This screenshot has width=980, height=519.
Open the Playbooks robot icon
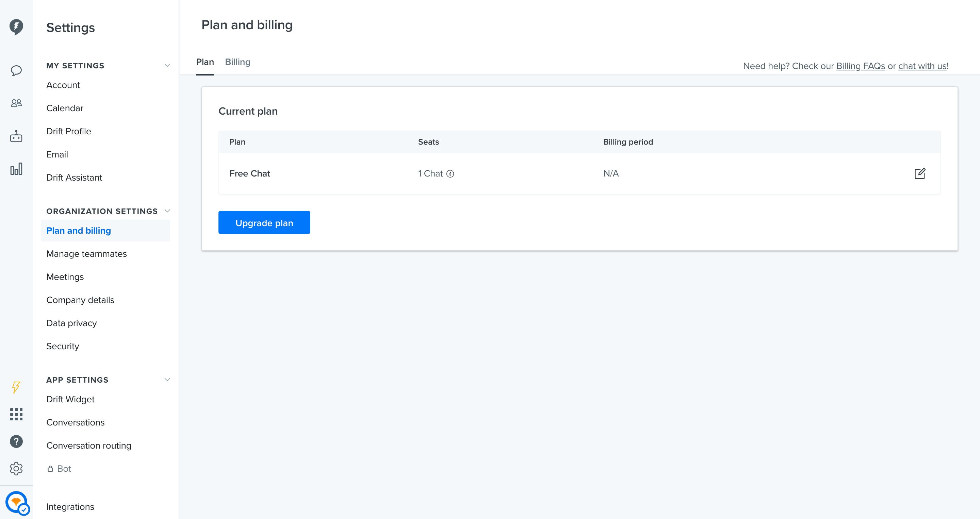[x=16, y=136]
